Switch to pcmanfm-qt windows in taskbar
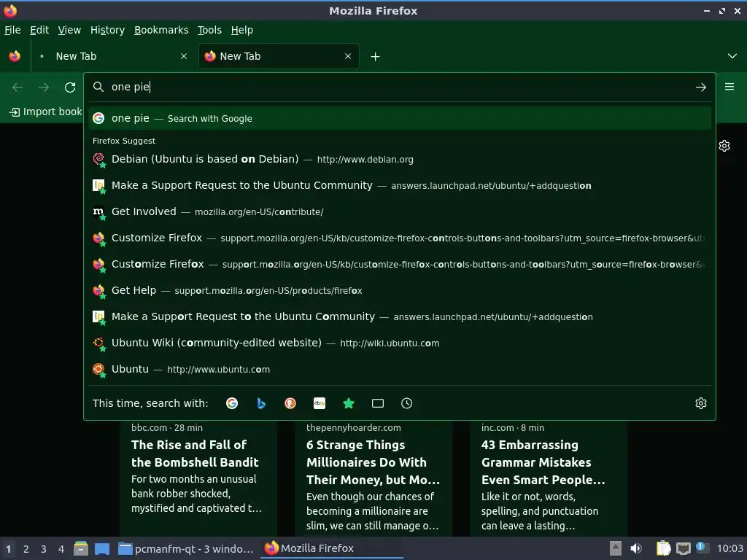 186,549
